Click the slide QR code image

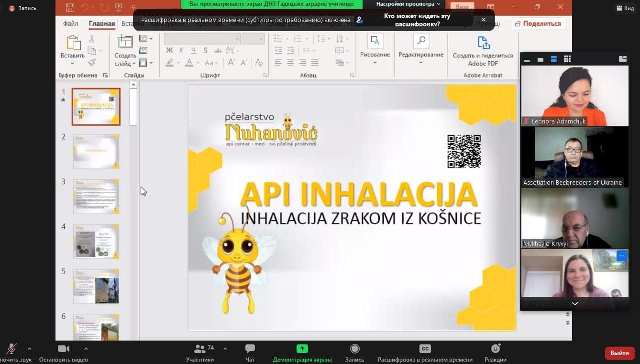tap(464, 151)
